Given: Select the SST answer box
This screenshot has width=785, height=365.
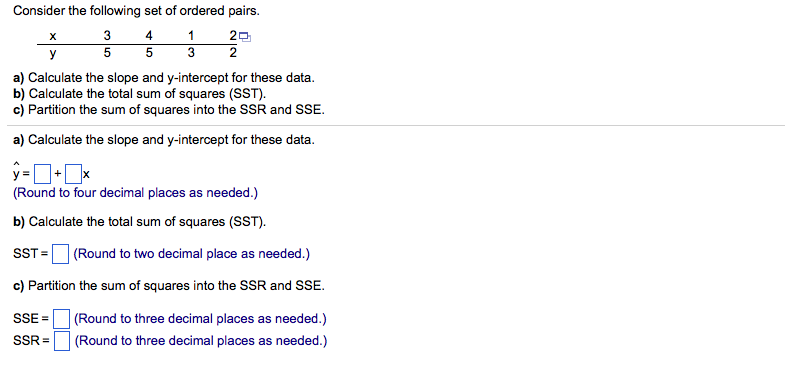Looking at the screenshot, I should (x=61, y=254).
